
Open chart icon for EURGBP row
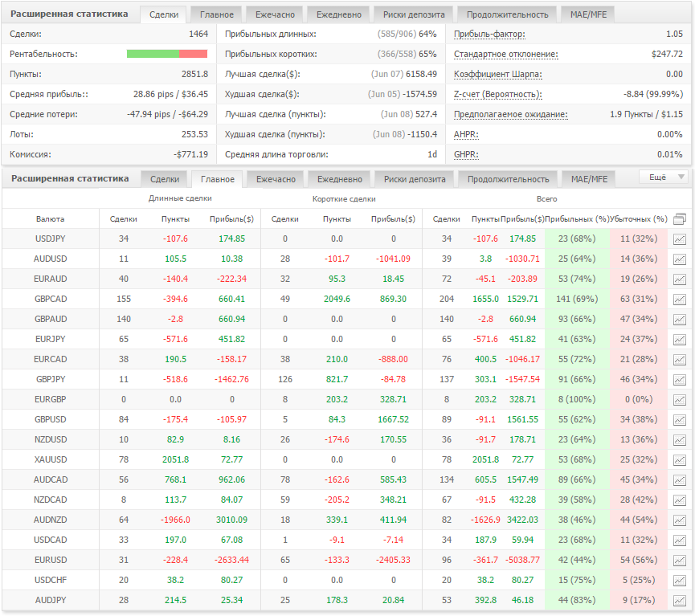680,400
